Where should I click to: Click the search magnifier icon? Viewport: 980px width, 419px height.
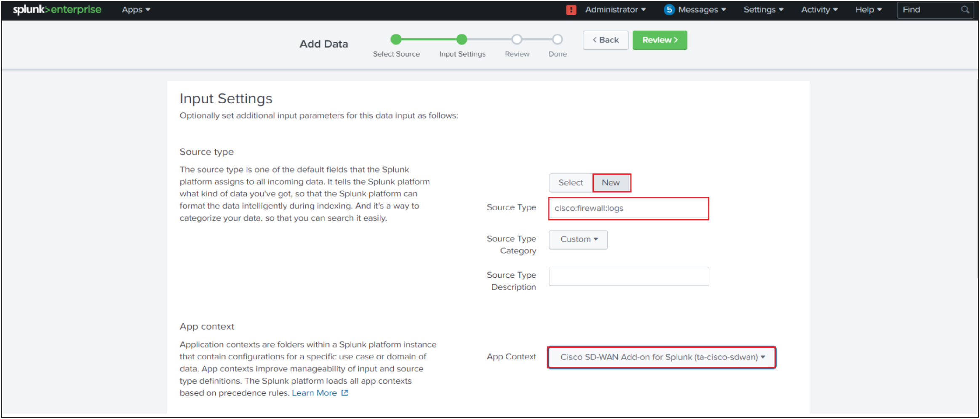point(965,10)
